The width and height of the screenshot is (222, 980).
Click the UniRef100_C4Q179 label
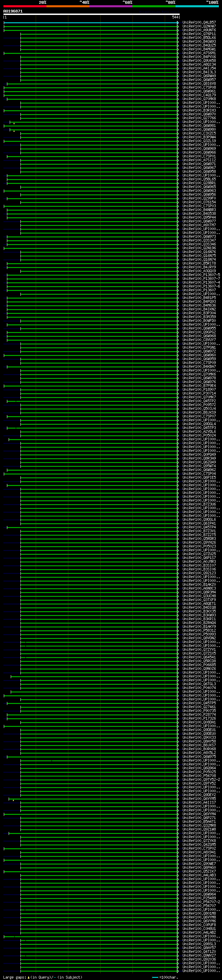[x=199, y=95]
